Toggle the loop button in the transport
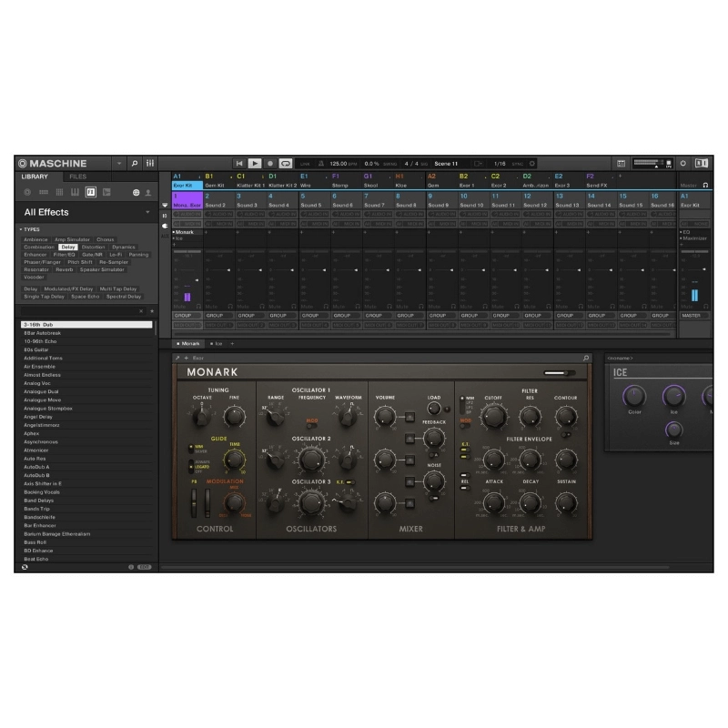Image resolution: width=728 pixels, height=728 pixels. coord(284,162)
